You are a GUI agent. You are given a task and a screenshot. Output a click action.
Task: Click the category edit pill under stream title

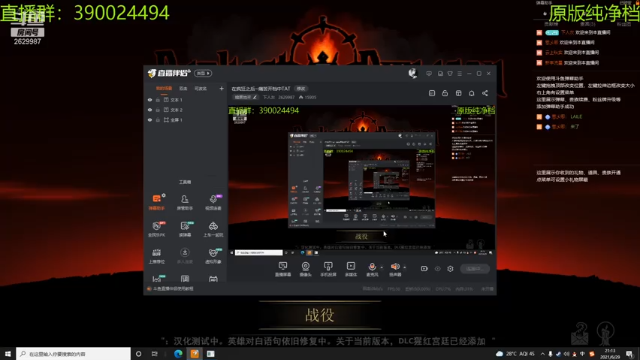245,97
